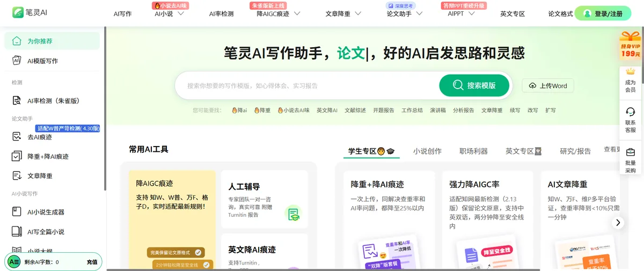Open 为你推荐 home icon in sidebar
Screen dimensions: 644x271
17,41
